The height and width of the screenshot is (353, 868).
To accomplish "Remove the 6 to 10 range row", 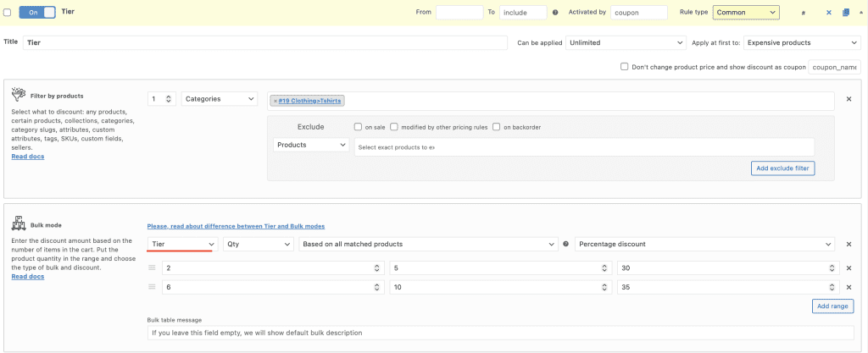I will click(x=849, y=288).
